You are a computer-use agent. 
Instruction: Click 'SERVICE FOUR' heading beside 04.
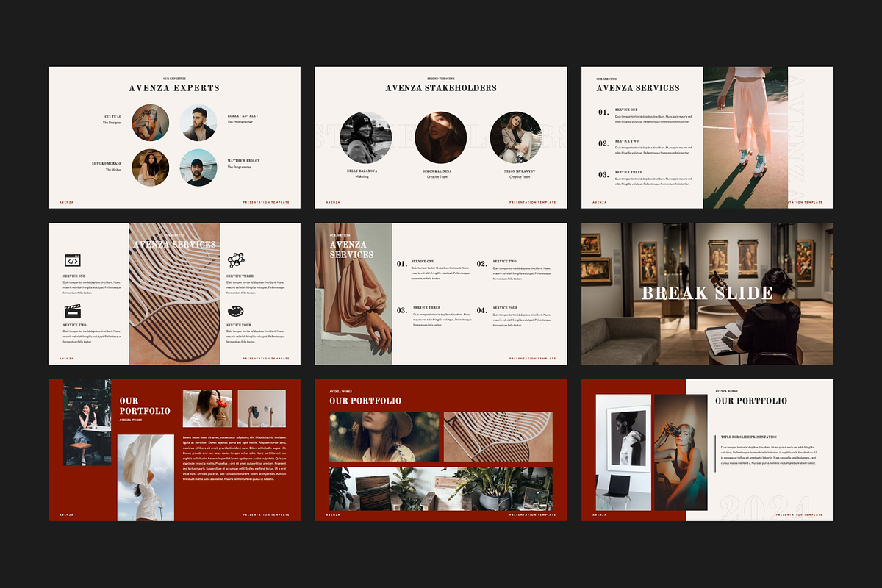coord(505,308)
